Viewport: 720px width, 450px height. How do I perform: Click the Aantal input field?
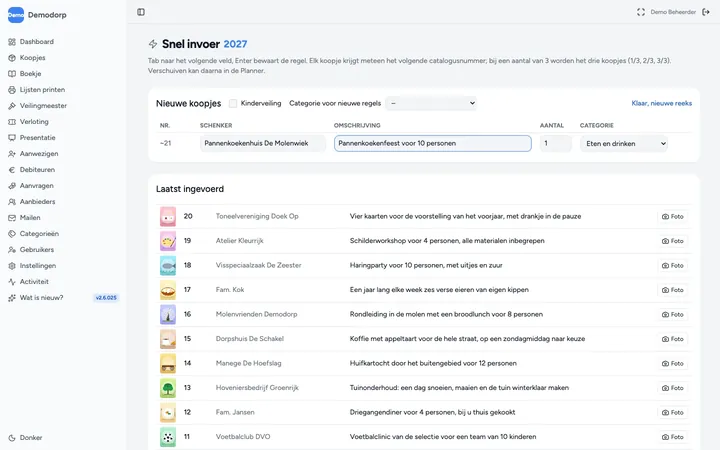point(556,143)
